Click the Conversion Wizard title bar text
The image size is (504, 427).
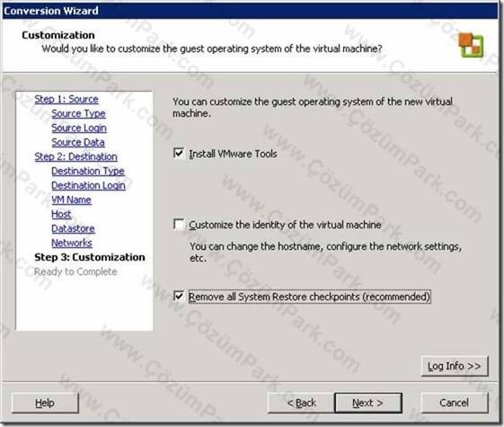51,11
